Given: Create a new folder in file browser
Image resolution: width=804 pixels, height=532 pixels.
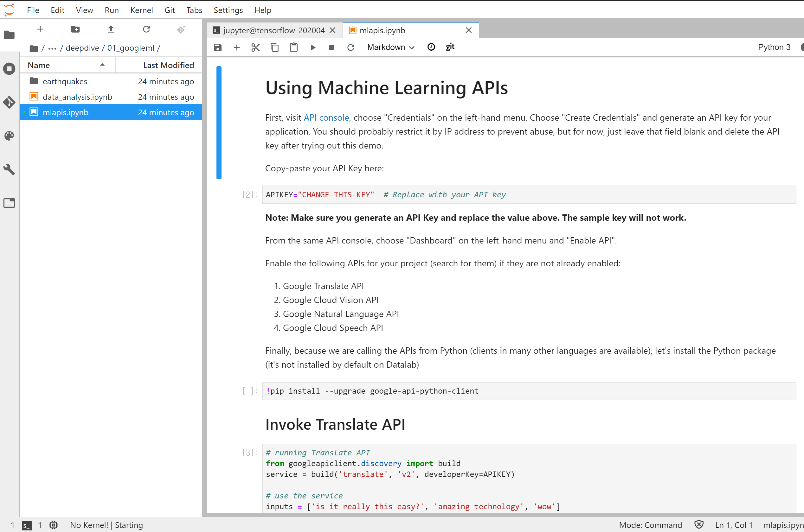Looking at the screenshot, I should (75, 29).
